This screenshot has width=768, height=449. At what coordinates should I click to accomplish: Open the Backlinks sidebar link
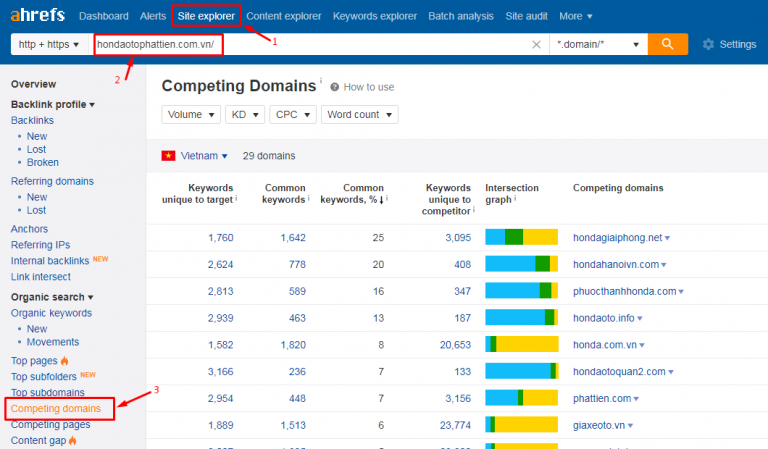(x=32, y=120)
